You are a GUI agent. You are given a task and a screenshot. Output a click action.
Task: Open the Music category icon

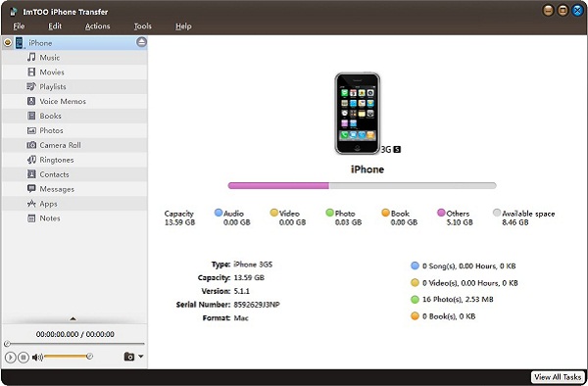[31, 58]
